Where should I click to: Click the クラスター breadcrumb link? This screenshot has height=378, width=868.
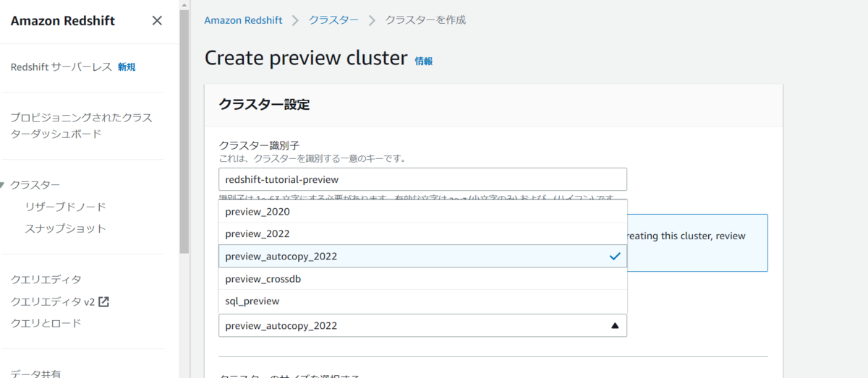coord(333,20)
